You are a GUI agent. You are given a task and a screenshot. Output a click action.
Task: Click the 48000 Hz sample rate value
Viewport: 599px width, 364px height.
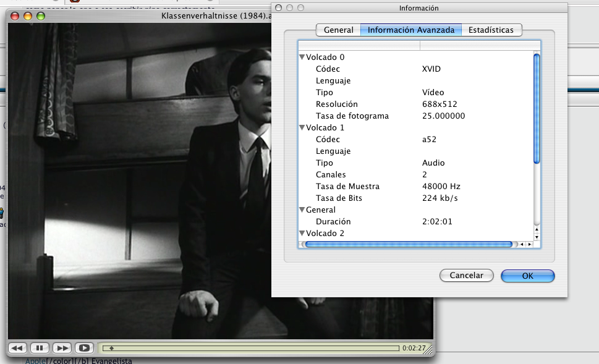click(441, 186)
